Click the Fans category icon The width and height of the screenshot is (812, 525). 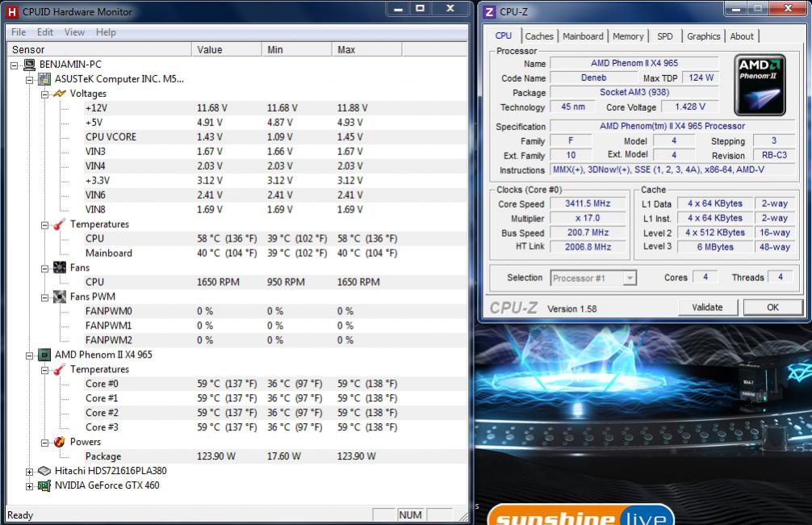point(60,268)
